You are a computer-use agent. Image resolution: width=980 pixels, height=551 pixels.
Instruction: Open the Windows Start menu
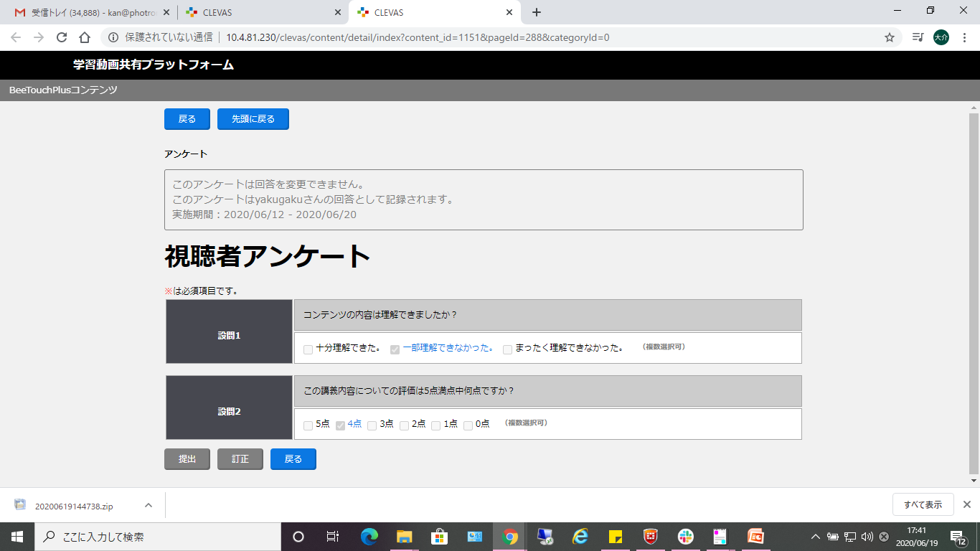17,537
